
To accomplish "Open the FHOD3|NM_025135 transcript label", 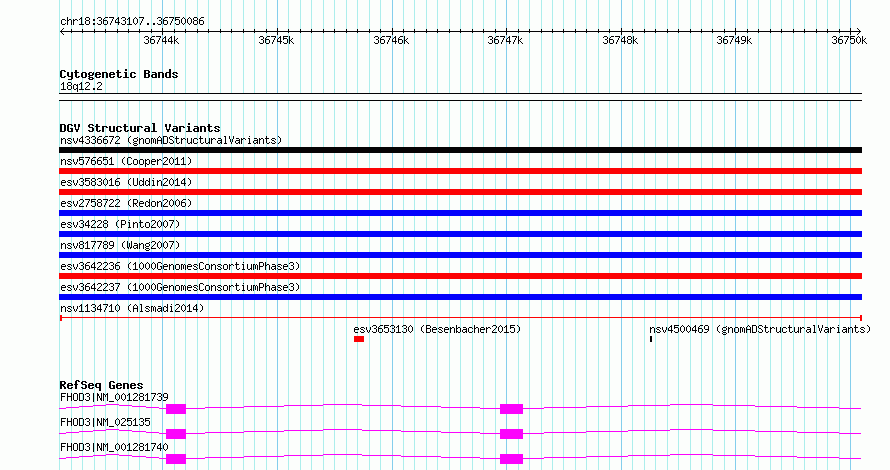I will pyautogui.click(x=105, y=422).
